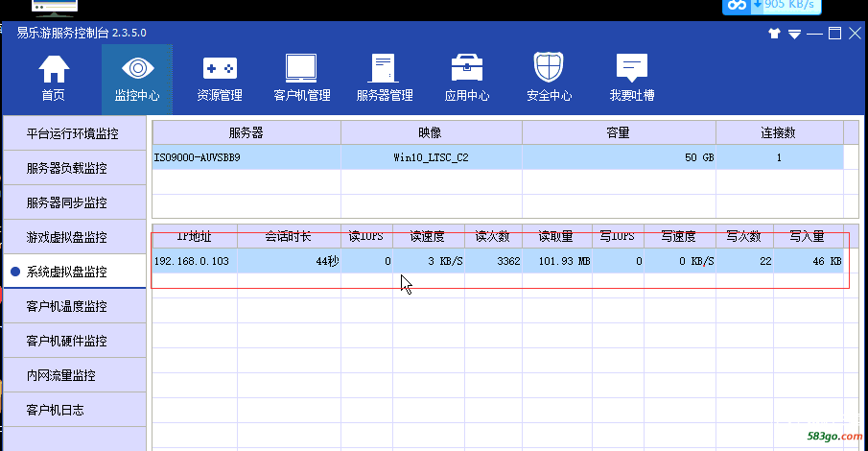Viewport: 868px width, 451px height.
Task: Open the title bar dropdown triangle menu
Action: point(794,35)
